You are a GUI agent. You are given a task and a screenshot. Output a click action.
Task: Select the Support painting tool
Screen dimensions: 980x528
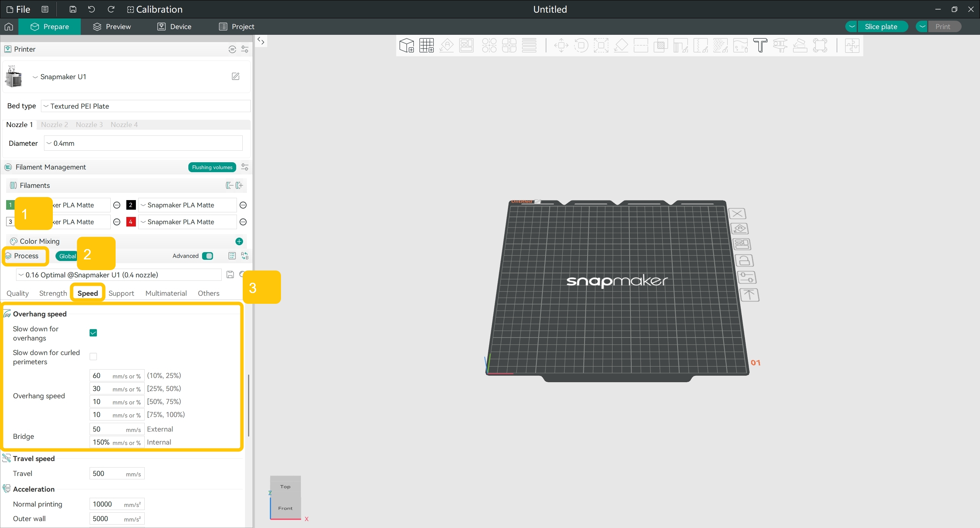681,46
